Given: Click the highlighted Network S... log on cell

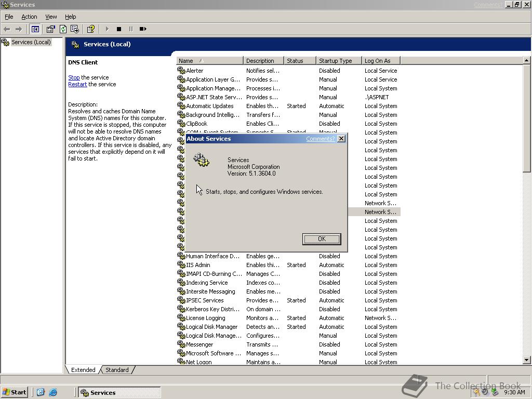Looking at the screenshot, I should [380, 212].
